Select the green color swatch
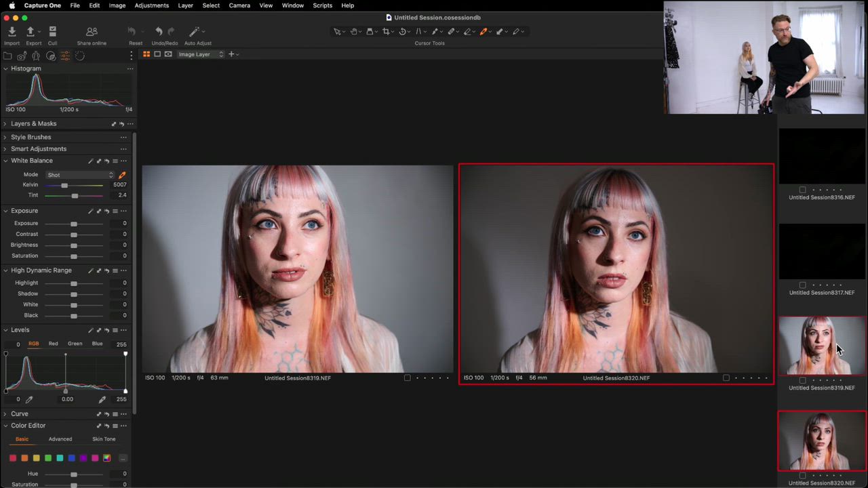 [x=47, y=458]
